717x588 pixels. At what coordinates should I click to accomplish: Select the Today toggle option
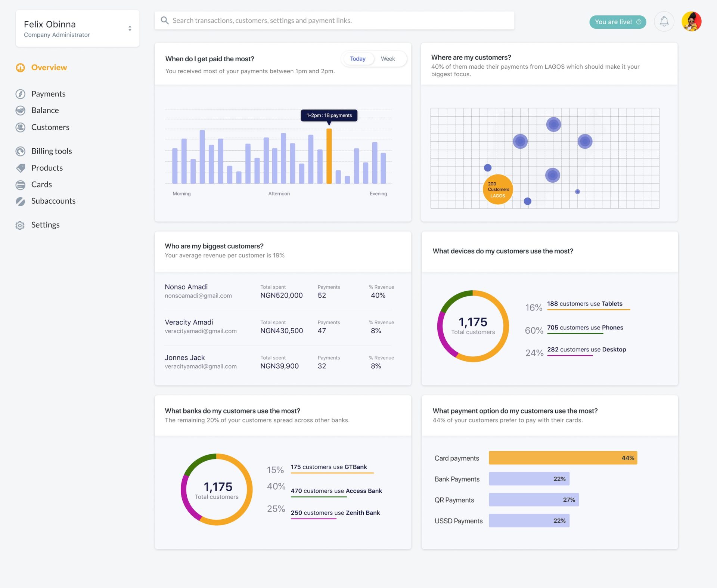pyautogui.click(x=357, y=59)
